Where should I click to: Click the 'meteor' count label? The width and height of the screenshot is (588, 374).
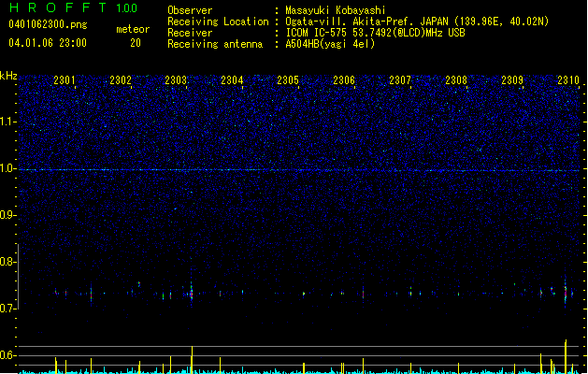click(133, 29)
